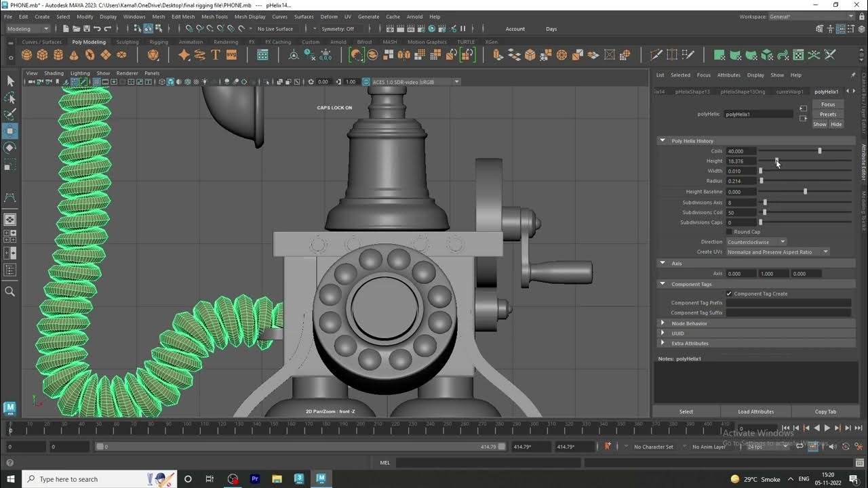The image size is (868, 488).
Task: Click the Coils slider handle
Action: pyautogui.click(x=819, y=150)
